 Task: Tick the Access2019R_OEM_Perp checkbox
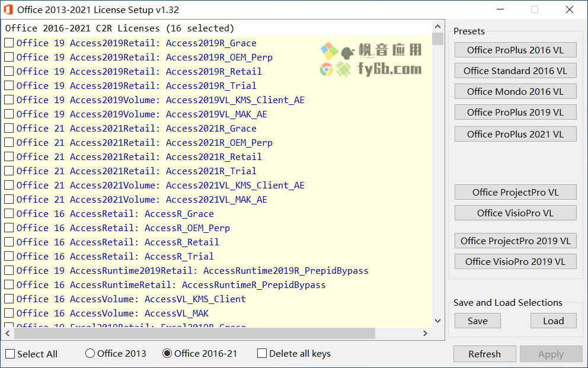click(x=9, y=57)
